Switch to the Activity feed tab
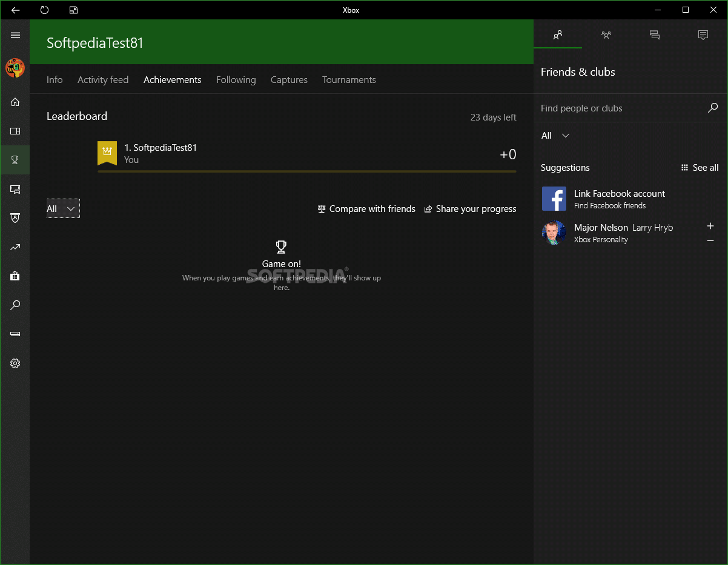Viewport: 728px width, 565px height. pyautogui.click(x=103, y=79)
